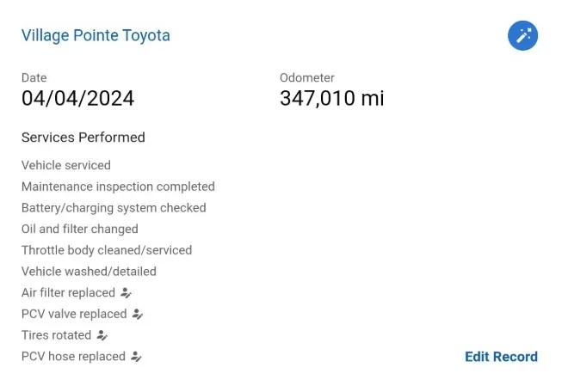Click Edit Record button
562x392 pixels.
[501, 357]
